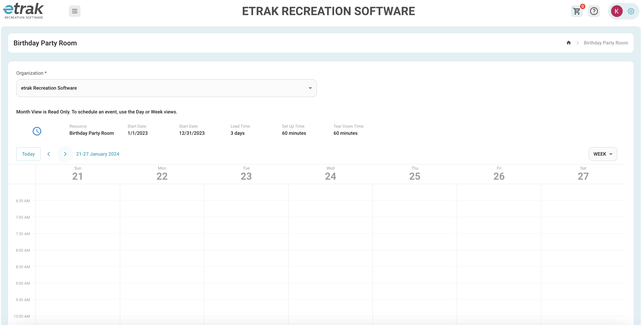This screenshot has width=644, height=325.
Task: Click the K user avatar
Action: coord(617,11)
